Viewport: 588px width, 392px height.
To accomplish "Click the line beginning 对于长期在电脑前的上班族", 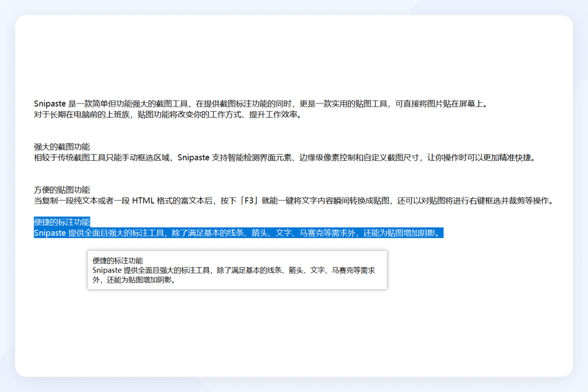I will pyautogui.click(x=163, y=115).
